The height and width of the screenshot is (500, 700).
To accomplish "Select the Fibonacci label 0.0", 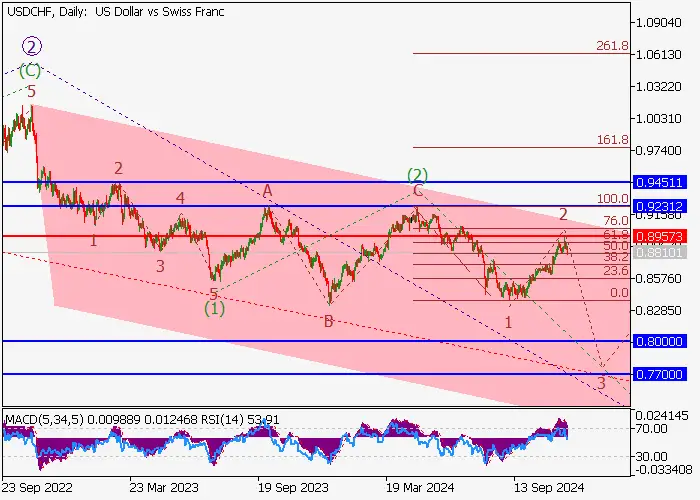I will [x=619, y=293].
